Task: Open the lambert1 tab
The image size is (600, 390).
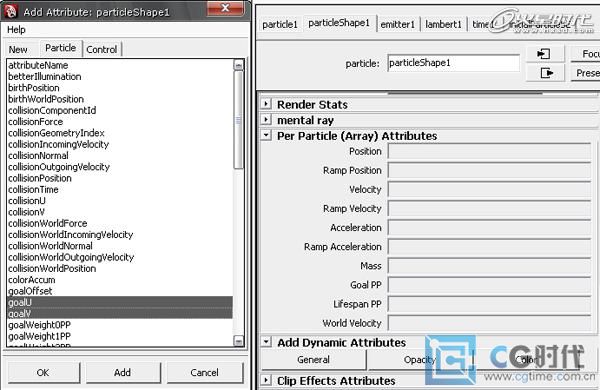Action: (x=443, y=24)
